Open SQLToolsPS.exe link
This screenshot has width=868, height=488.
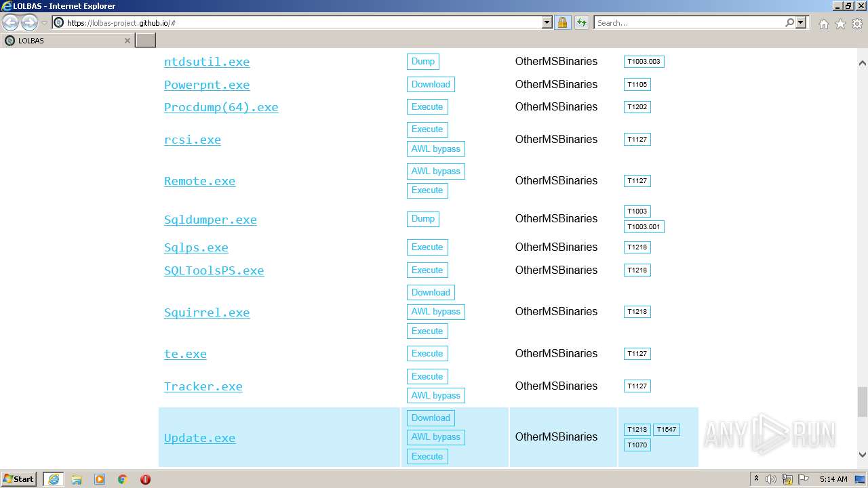214,270
